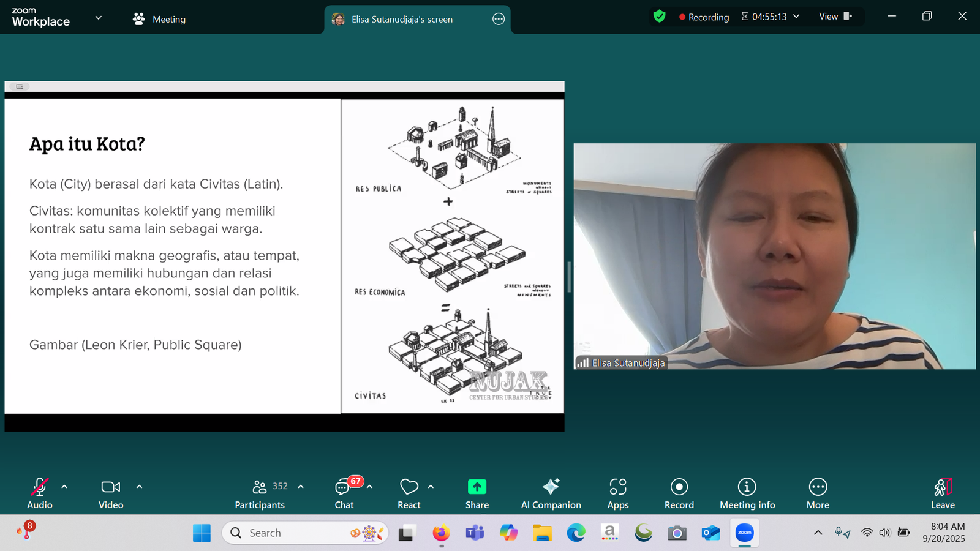Open the Participants list

click(x=260, y=493)
